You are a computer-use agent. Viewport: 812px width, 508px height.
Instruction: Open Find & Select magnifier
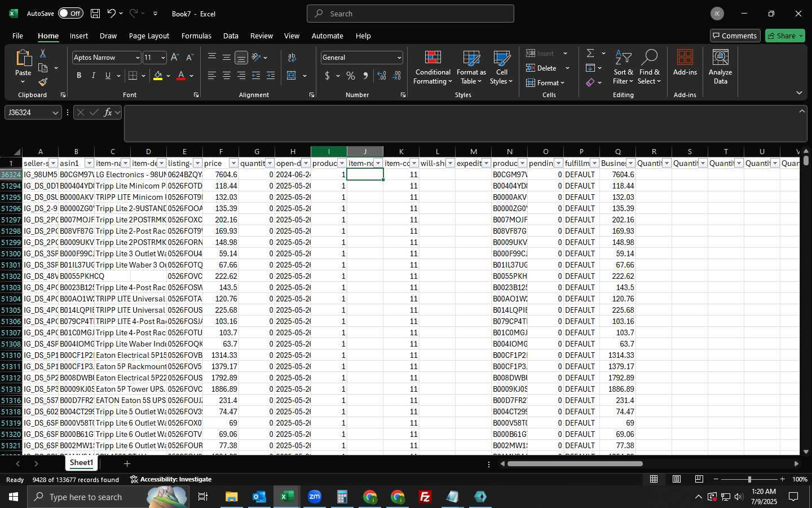tap(649, 68)
